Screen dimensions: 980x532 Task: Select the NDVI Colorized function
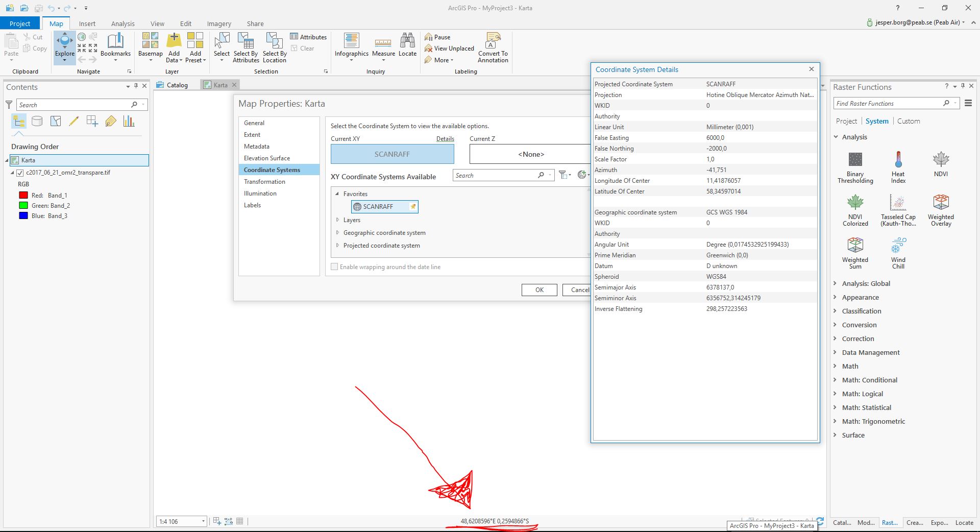[x=855, y=210]
